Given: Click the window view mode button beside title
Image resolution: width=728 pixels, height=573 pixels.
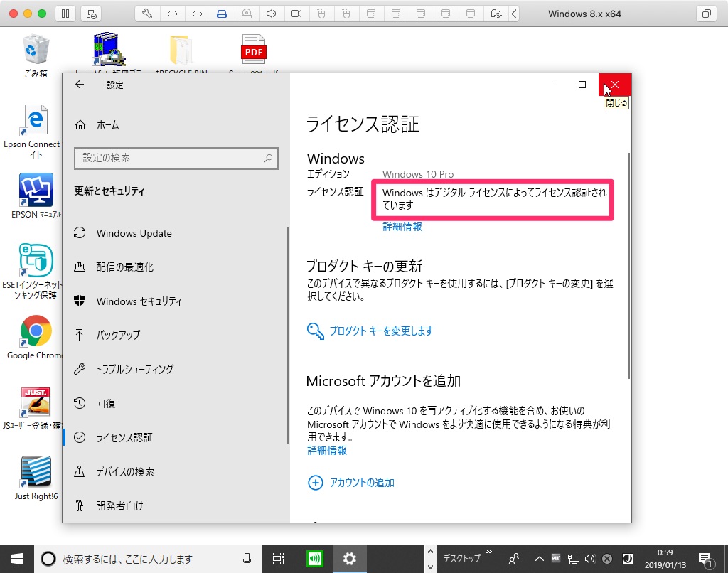Looking at the screenshot, I should [706, 14].
